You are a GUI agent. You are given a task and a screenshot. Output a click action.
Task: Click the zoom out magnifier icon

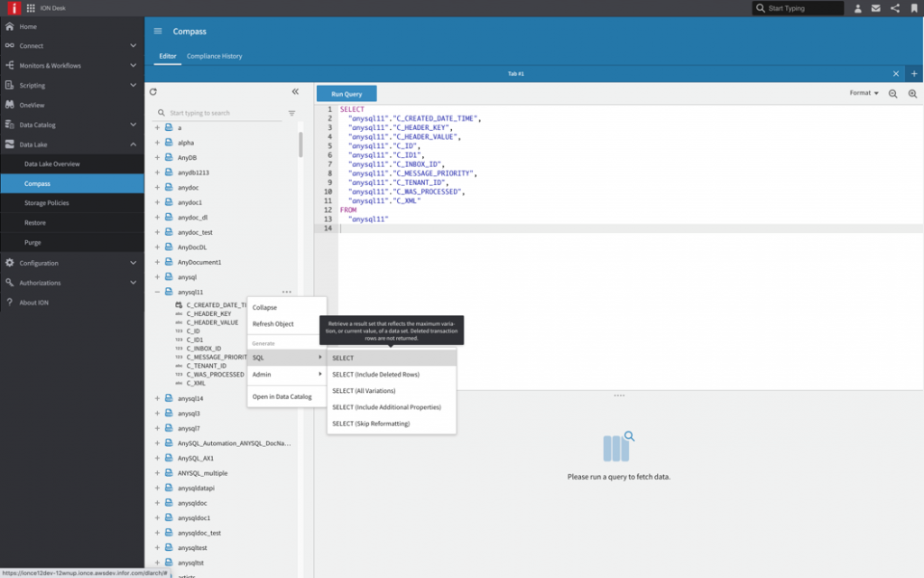click(892, 93)
